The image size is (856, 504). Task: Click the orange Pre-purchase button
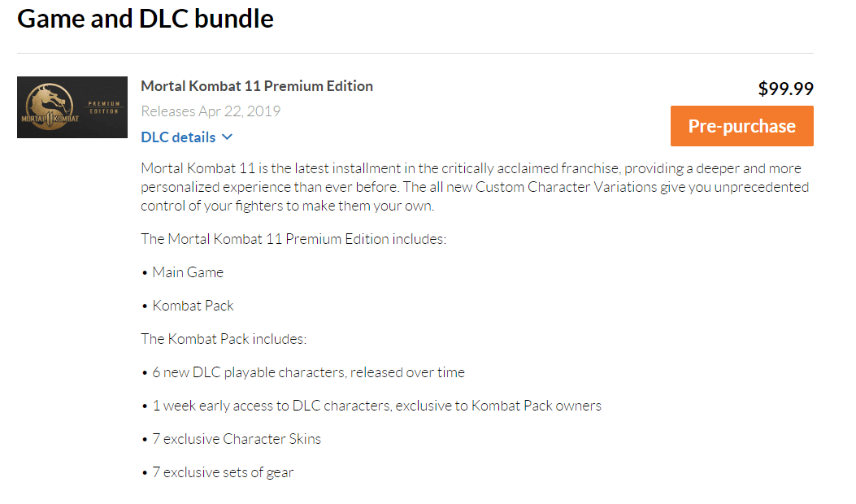(742, 126)
